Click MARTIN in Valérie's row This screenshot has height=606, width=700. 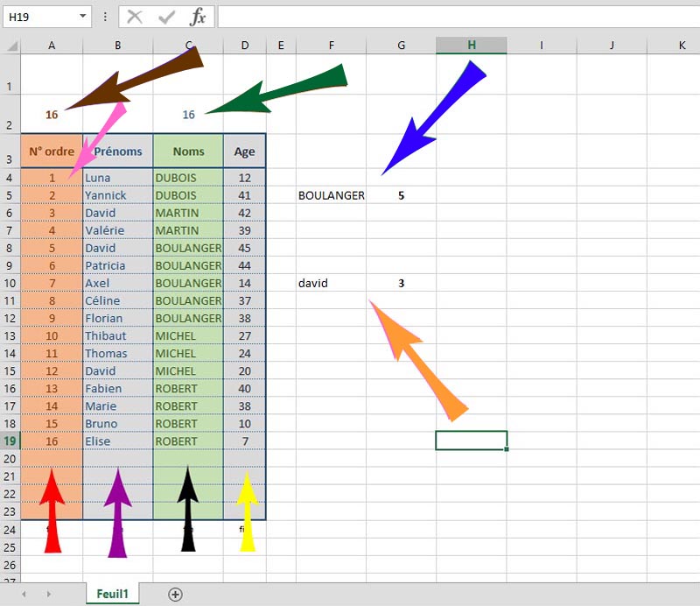click(188, 230)
